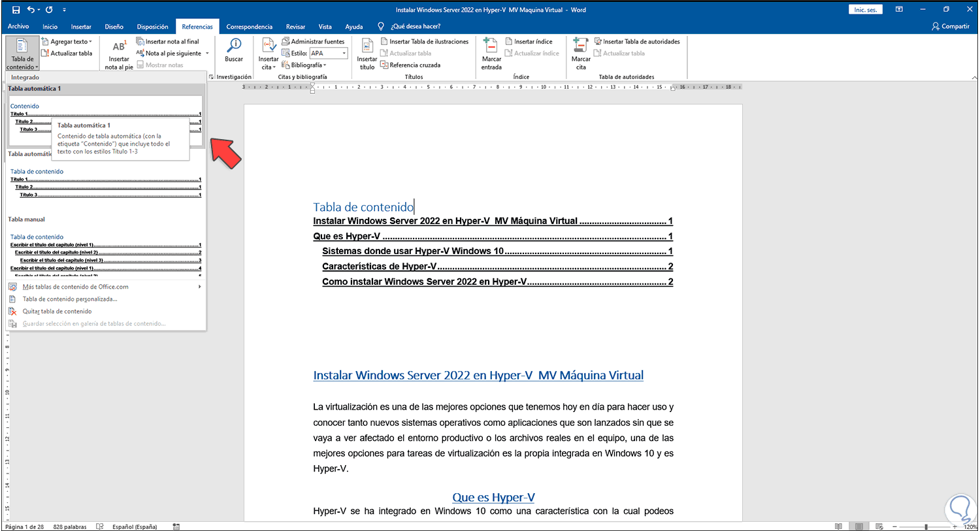Viewport: 980px width, 531px height.
Task: Follow 'Sistemas donde usar Hyper-V Windows 10' entry
Action: click(497, 251)
